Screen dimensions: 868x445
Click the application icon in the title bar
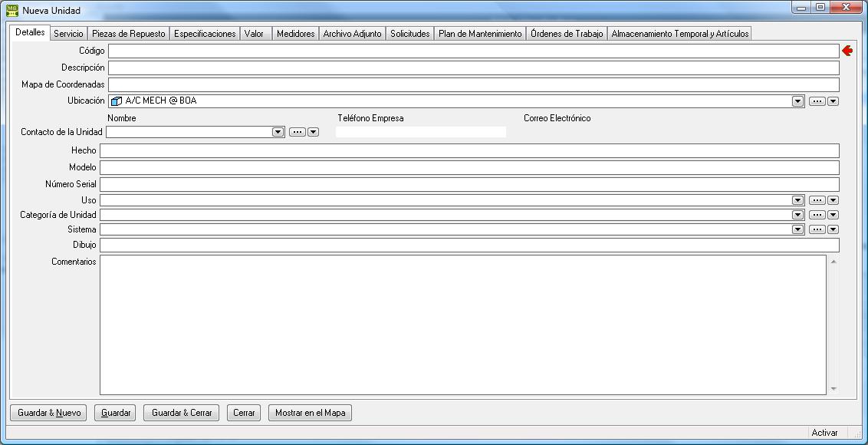point(12,11)
